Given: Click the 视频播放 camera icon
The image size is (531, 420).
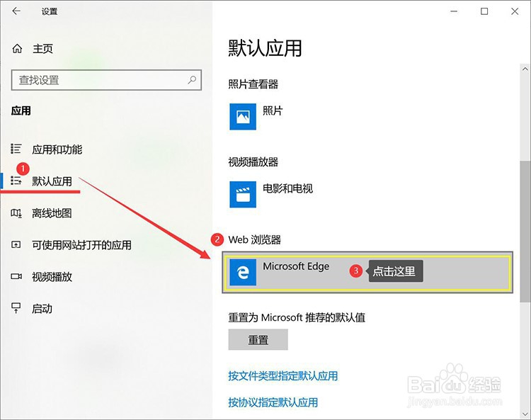Looking at the screenshot, I should tap(16, 276).
